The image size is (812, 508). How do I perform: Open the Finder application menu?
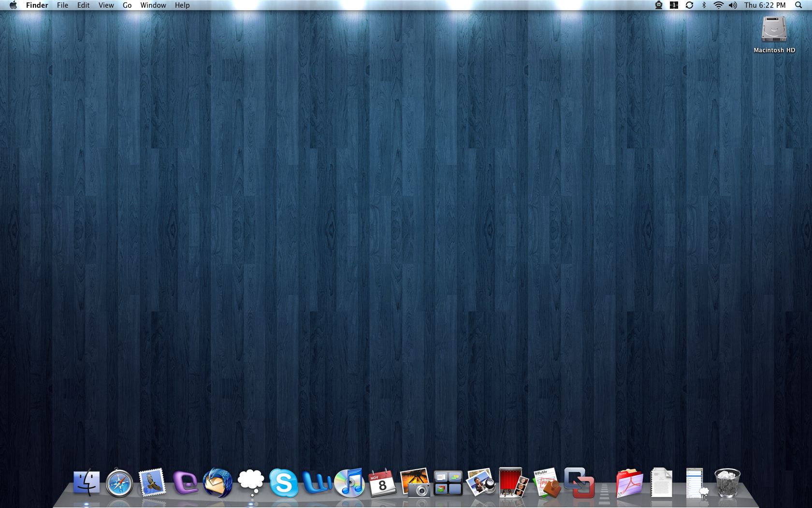[37, 5]
